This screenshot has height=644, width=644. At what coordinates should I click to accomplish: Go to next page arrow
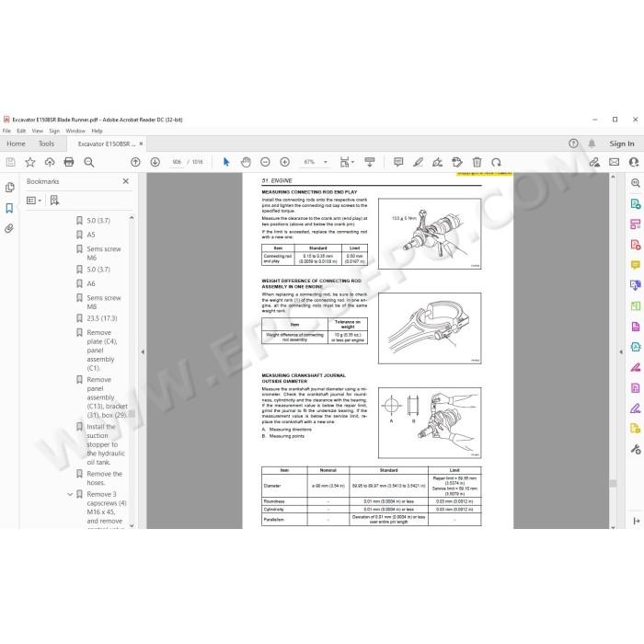click(x=155, y=162)
